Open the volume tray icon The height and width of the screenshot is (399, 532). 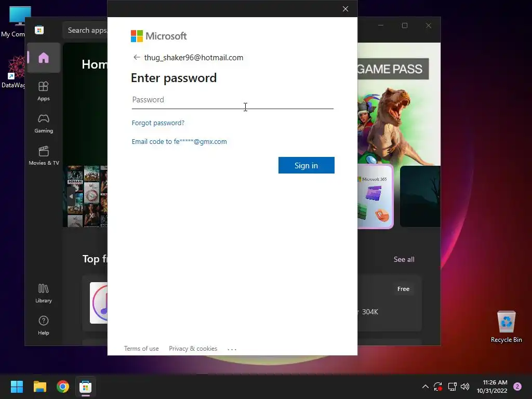465,387
